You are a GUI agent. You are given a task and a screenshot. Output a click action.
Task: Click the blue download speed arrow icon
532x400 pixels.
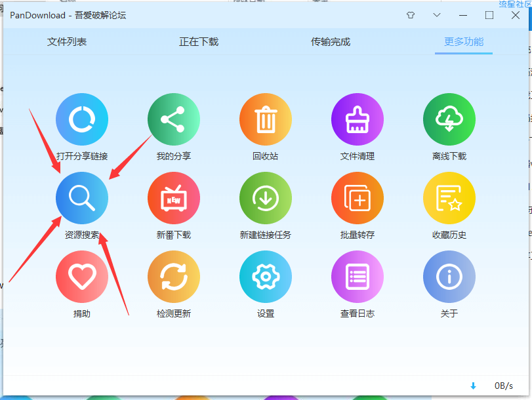coord(474,386)
